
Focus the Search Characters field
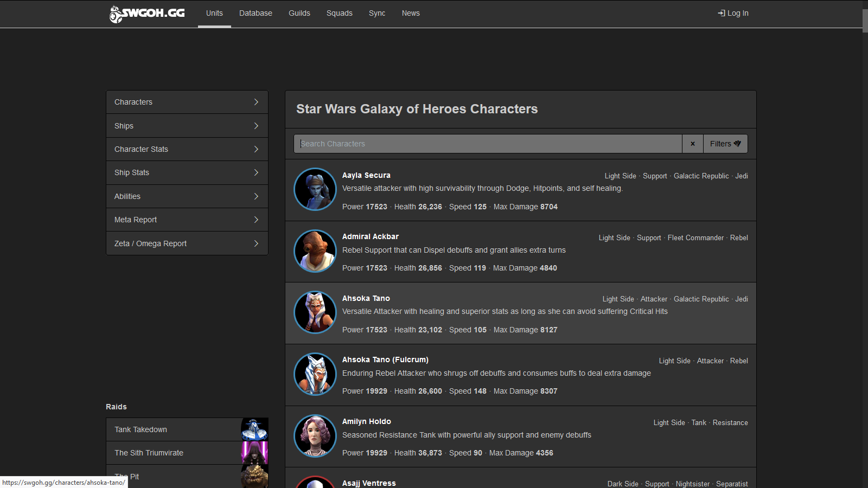click(x=488, y=144)
